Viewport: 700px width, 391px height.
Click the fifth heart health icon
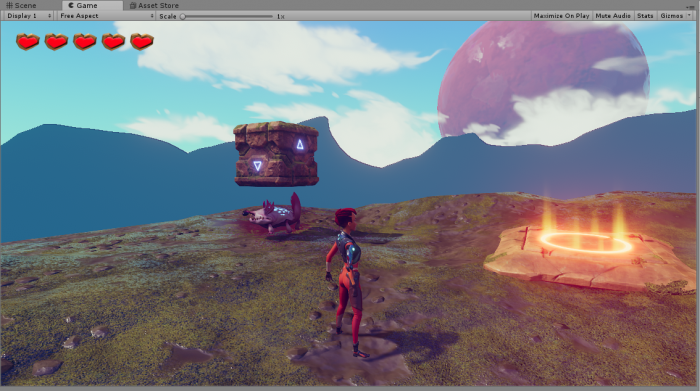(x=142, y=42)
